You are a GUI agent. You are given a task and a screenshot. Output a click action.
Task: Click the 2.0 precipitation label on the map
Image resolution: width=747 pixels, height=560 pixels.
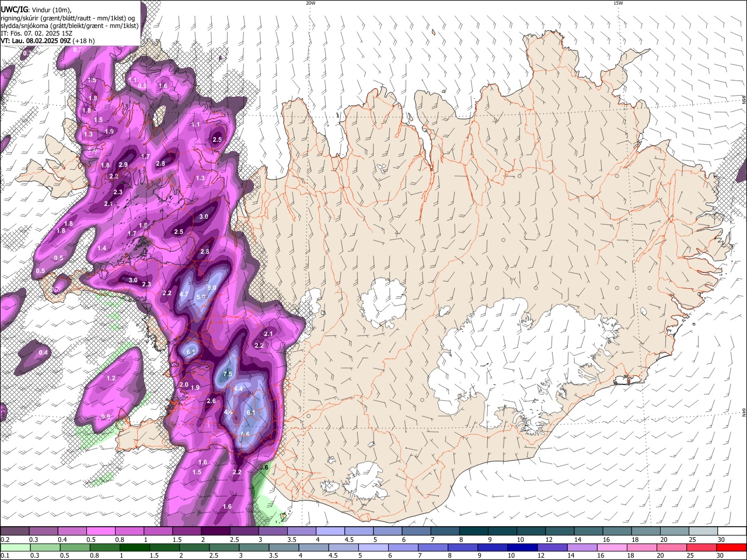(x=184, y=384)
